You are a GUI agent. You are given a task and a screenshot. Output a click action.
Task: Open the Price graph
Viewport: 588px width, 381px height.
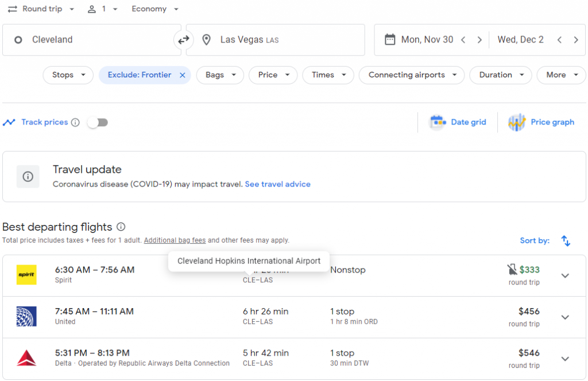pos(541,122)
